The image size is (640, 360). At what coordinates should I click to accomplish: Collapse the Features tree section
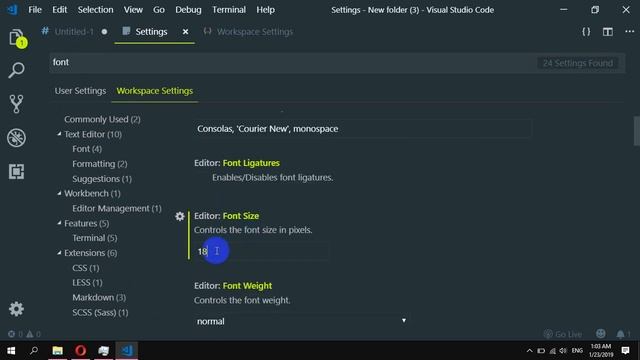tap(59, 223)
